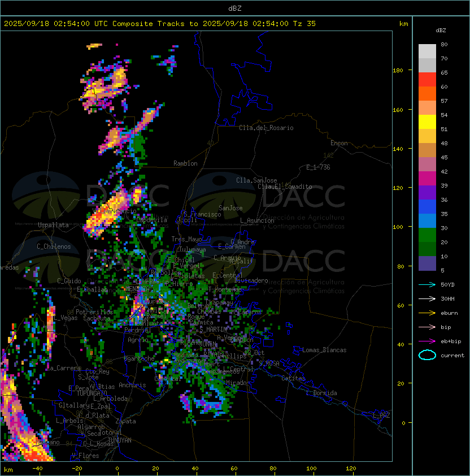
Task: Click the 'S_Francisco' map label
Action: pos(202,214)
